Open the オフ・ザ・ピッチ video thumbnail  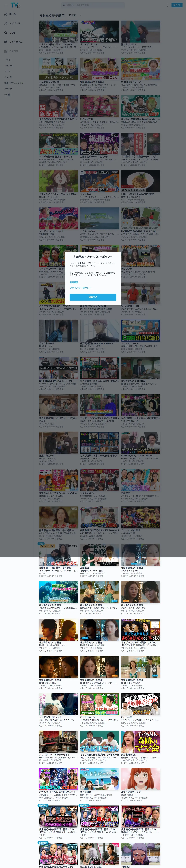coord(100,31)
